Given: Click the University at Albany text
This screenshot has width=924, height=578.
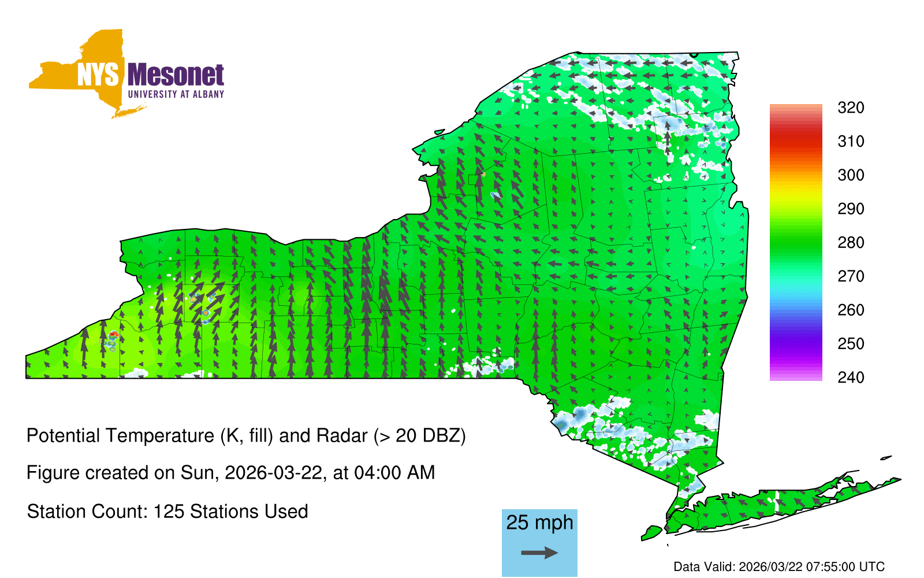Looking at the screenshot, I should tap(176, 94).
